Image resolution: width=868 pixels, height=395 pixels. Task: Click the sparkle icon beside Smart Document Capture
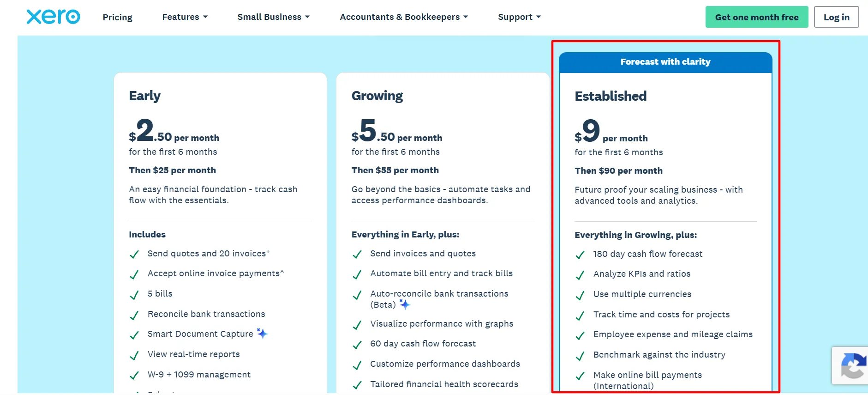[262, 334]
